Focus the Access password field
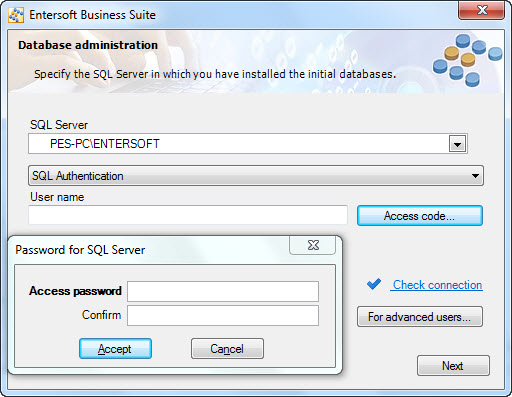 (x=223, y=291)
